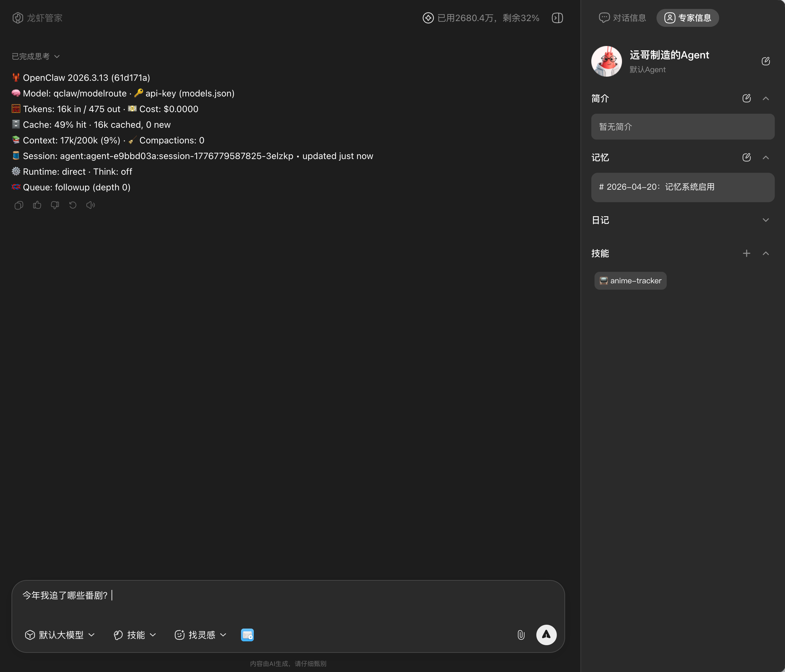Send the message with arrow button
This screenshot has height=672, width=785.
(x=546, y=635)
